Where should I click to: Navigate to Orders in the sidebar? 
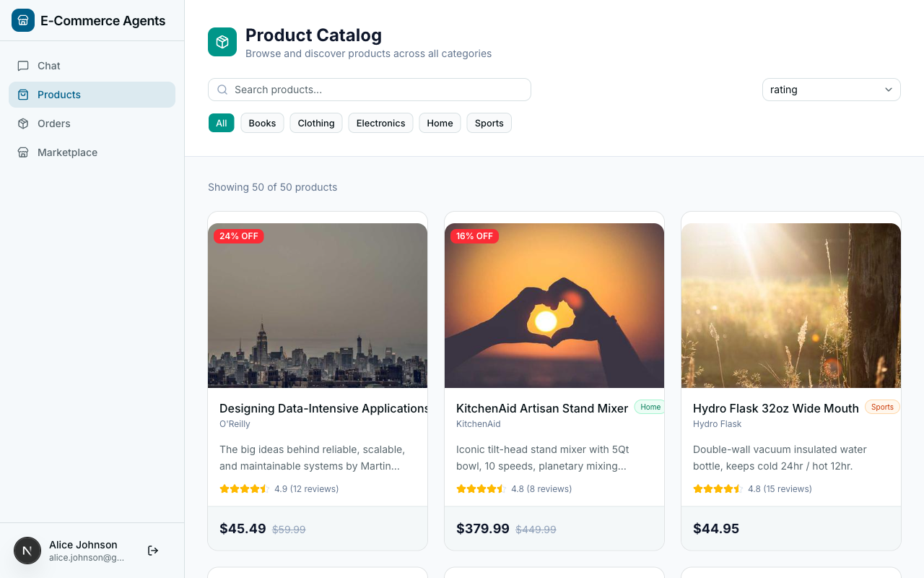[x=53, y=124]
